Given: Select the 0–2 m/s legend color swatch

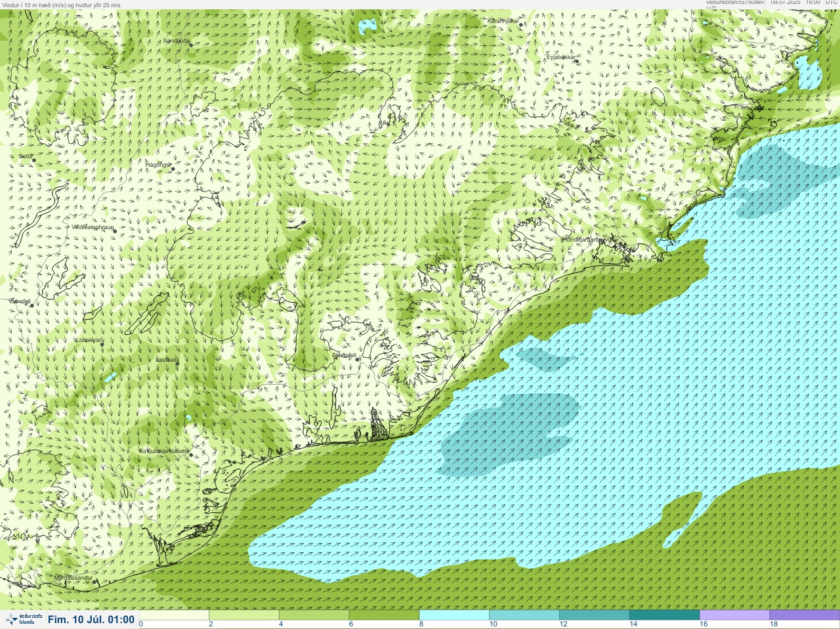Looking at the screenshot, I should coord(174,615).
